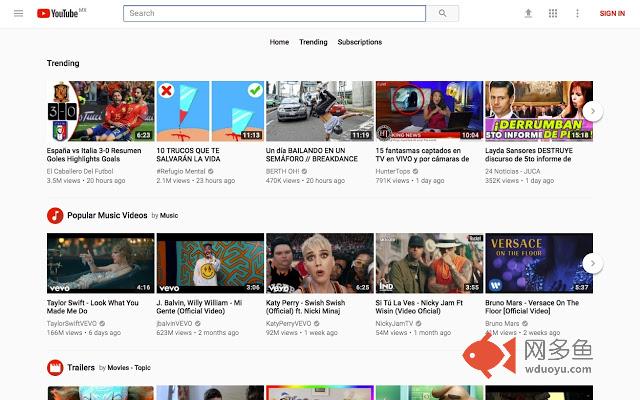Switch to the Subscriptions tab

coord(360,42)
